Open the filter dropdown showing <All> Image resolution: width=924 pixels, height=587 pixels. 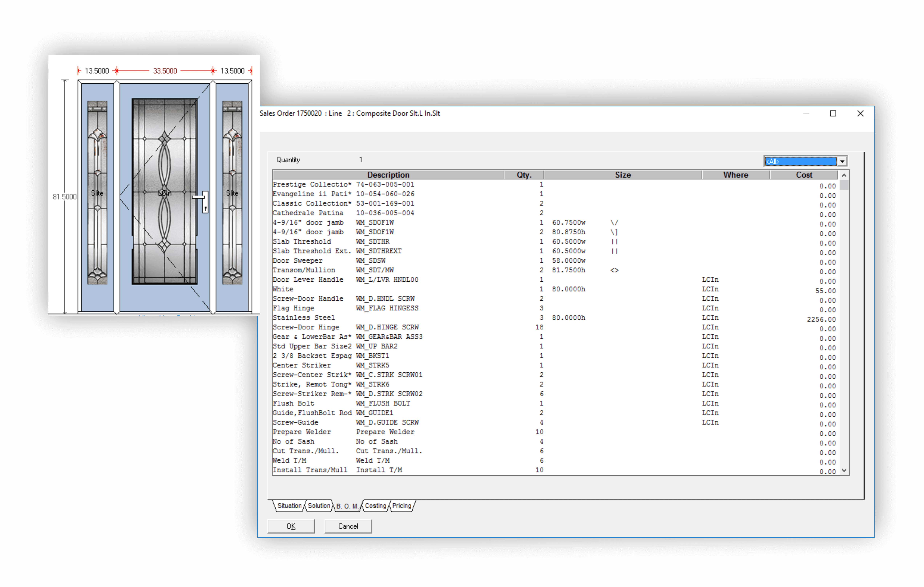pos(842,161)
